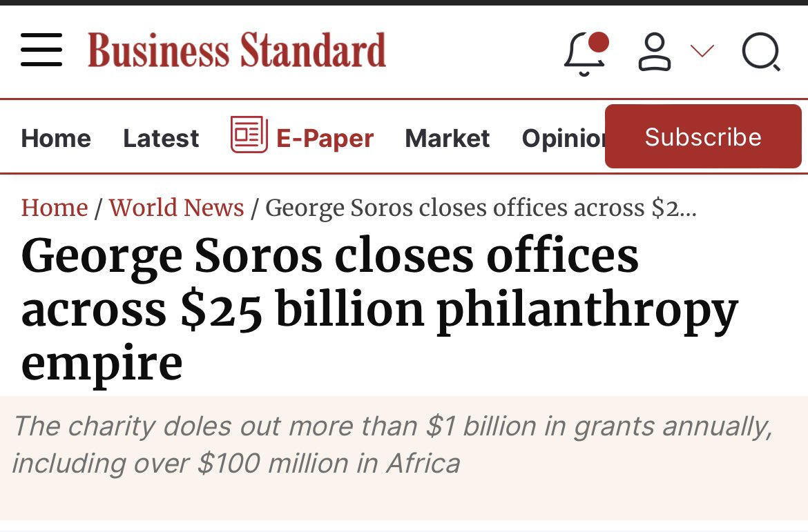Open the hamburger menu
The width and height of the screenshot is (808, 532).
tap(41, 50)
